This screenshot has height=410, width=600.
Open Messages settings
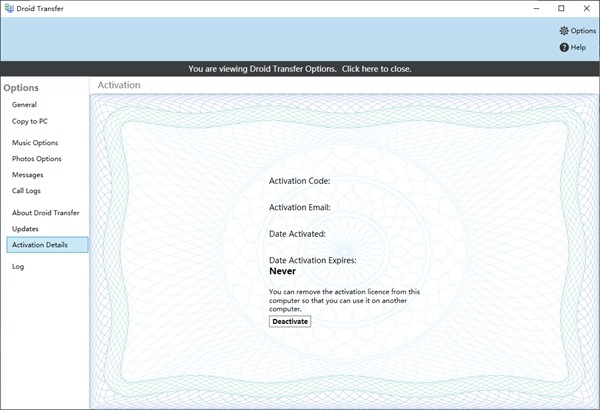[28, 175]
